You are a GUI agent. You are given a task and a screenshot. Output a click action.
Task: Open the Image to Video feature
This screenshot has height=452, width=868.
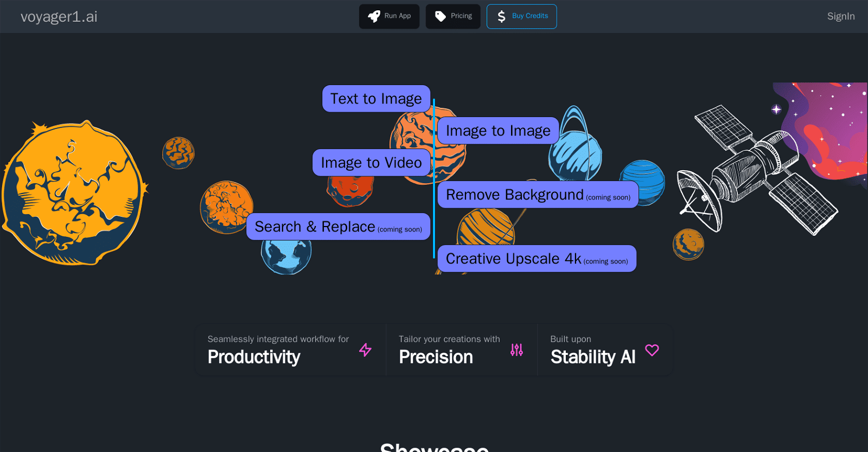point(371,163)
